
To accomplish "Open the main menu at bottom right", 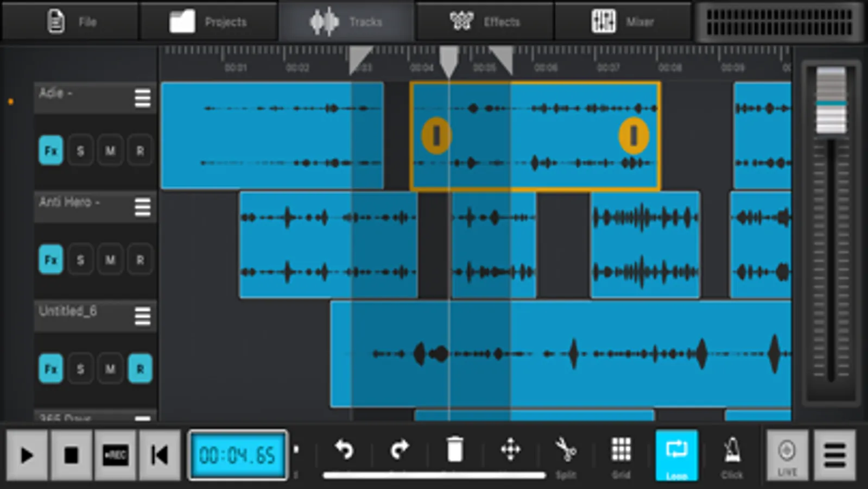I will [x=835, y=455].
